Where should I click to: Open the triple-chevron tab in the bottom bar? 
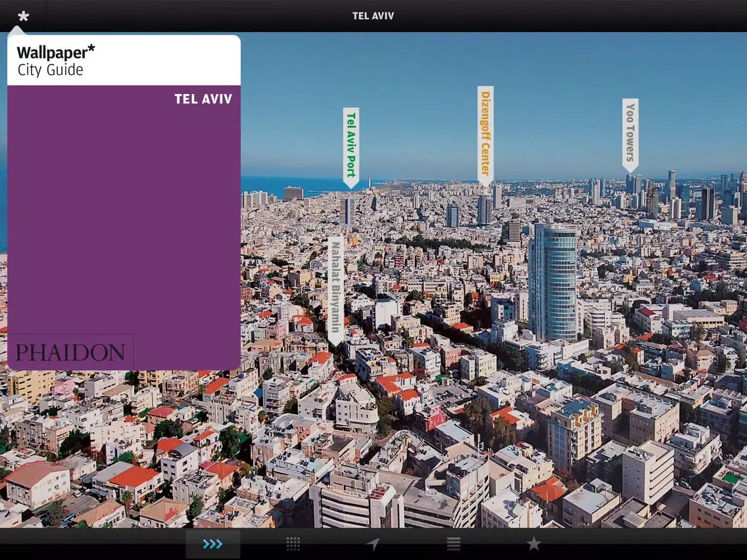point(212,544)
